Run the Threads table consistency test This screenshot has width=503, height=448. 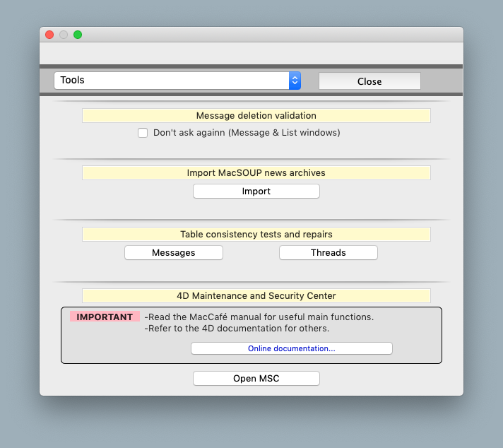click(328, 253)
